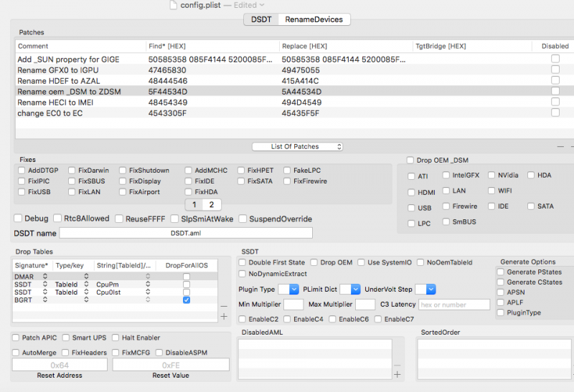Viewport: 574px width, 392px height.
Task: Click the DSDT name text field
Action: point(186,233)
